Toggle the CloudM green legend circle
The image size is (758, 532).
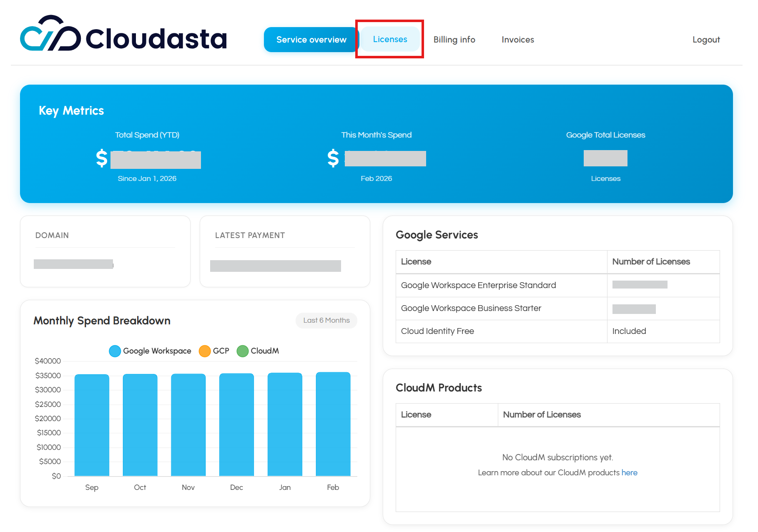tap(242, 351)
